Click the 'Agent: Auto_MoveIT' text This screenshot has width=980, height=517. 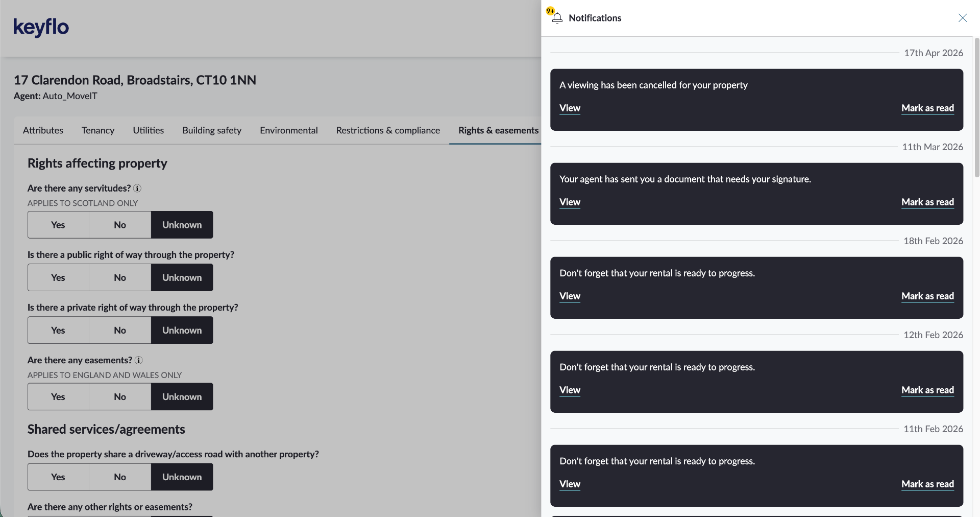55,96
